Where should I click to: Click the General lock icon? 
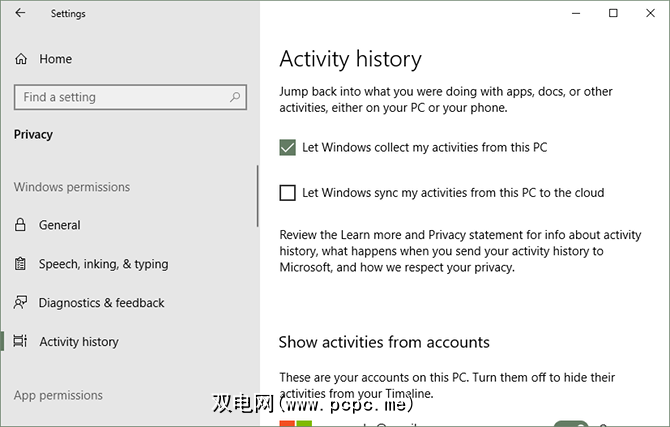pos(21,225)
